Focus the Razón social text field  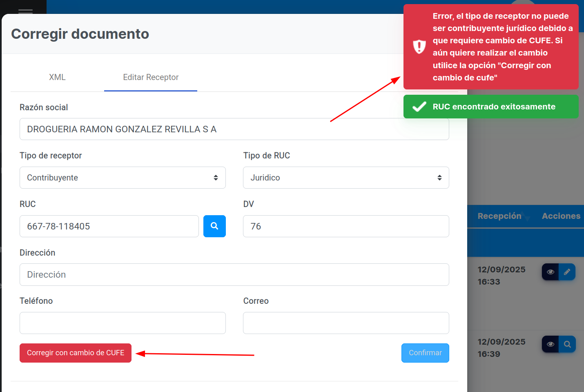coord(234,129)
